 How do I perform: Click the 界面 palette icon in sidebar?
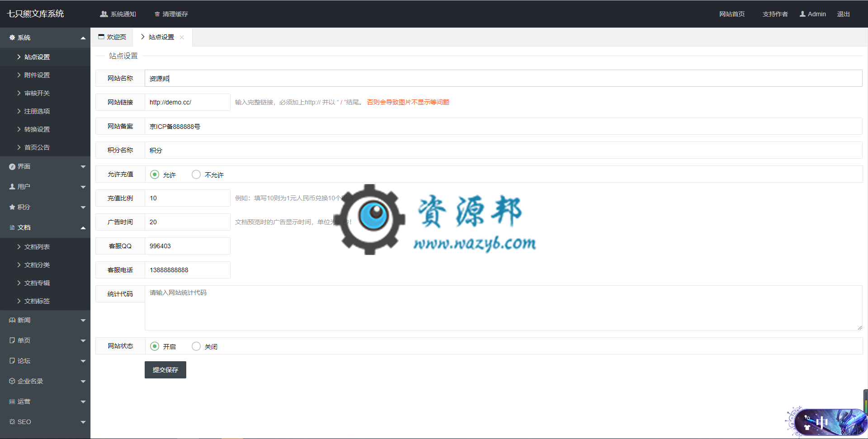[12, 167]
